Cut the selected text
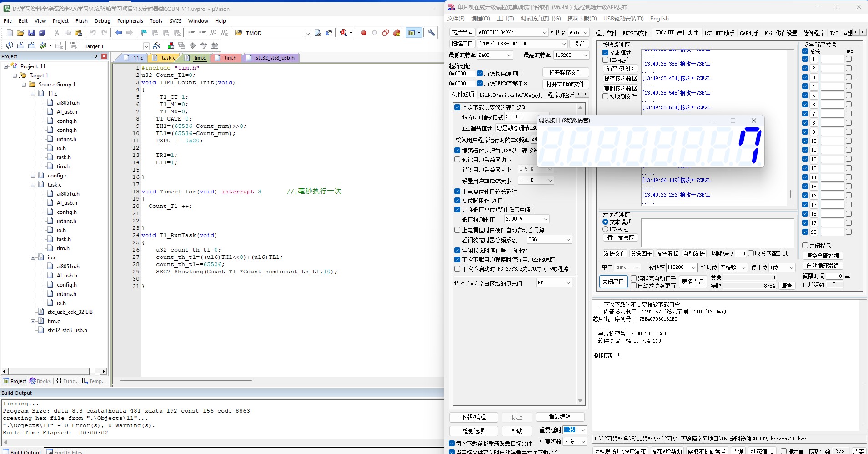868x454 pixels. pyautogui.click(x=57, y=33)
